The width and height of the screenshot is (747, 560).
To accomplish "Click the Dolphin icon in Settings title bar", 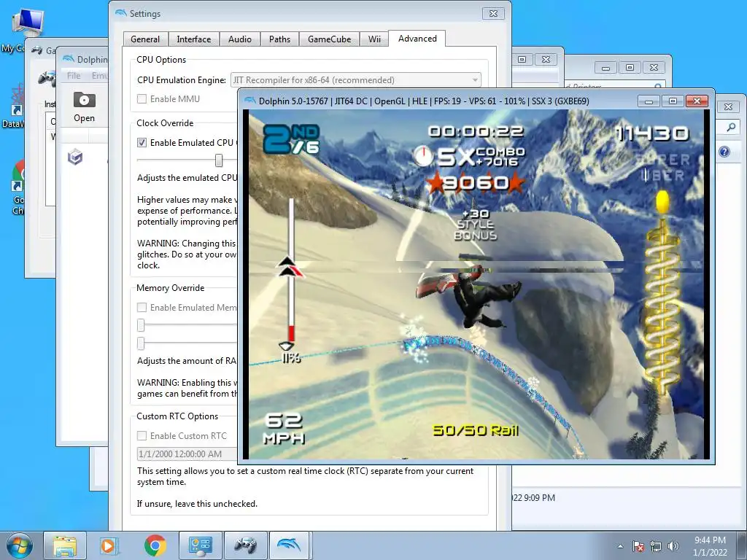I will [x=120, y=13].
